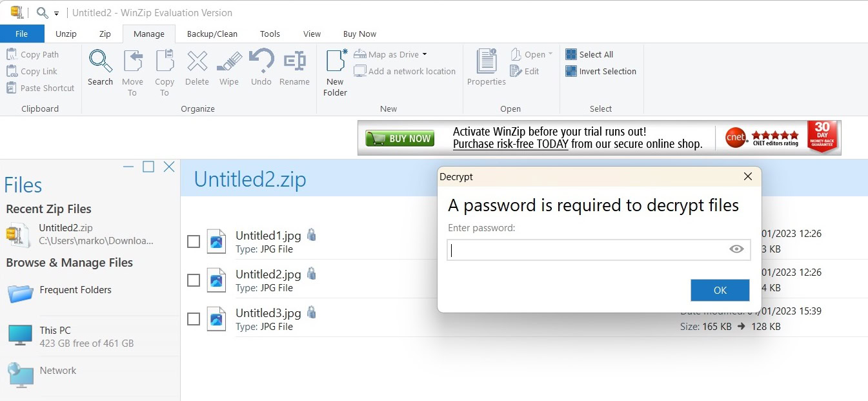Image resolution: width=868 pixels, height=401 pixels.
Task: Click the 30 day money-back guarantee badge
Action: 822,137
